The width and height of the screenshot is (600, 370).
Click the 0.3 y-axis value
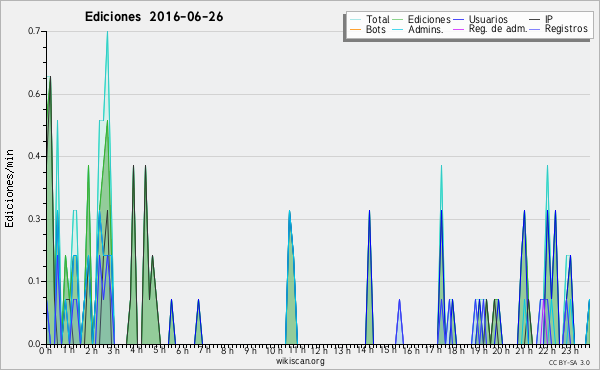34,219
